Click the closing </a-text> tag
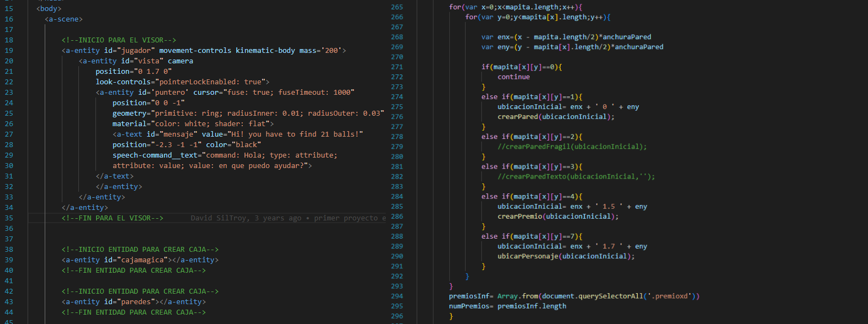The image size is (868, 324). tap(115, 176)
